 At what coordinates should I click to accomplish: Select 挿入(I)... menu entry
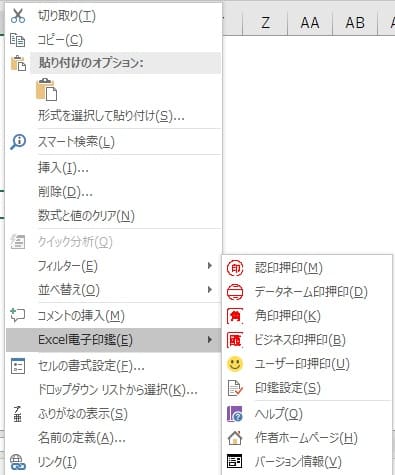[63, 168]
